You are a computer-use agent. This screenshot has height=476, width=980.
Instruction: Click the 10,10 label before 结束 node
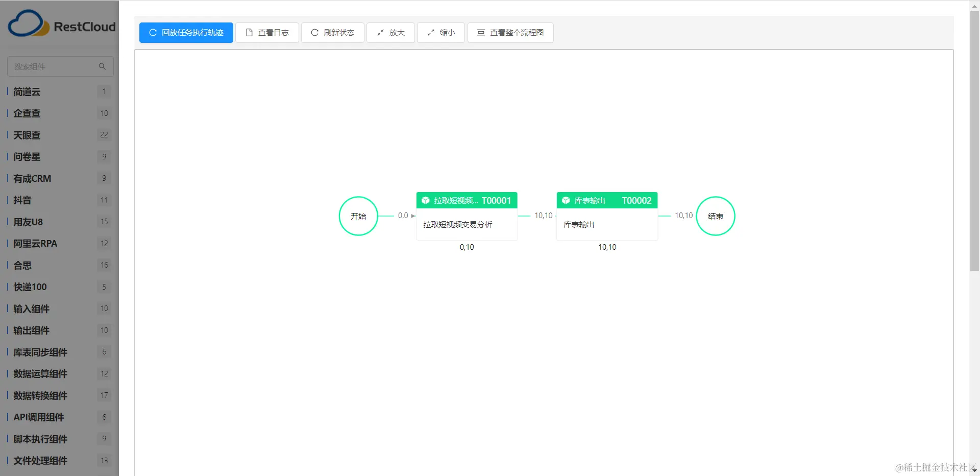click(x=684, y=216)
